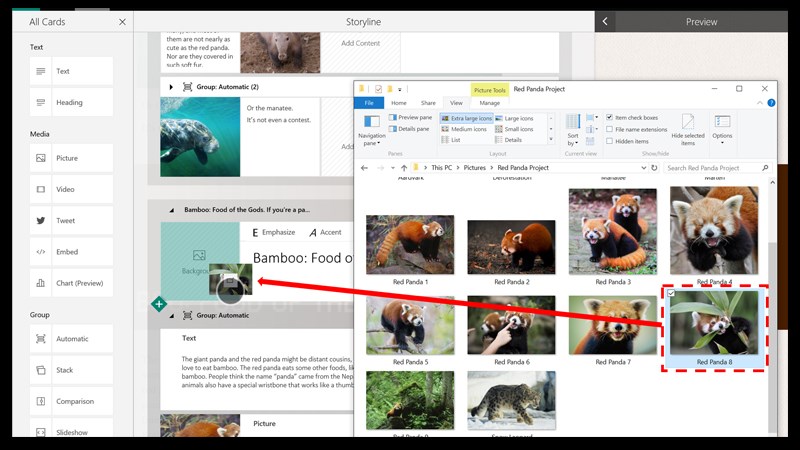Image resolution: width=800 pixels, height=450 pixels.
Task: Choose Extra large icons layout
Action: 467,118
